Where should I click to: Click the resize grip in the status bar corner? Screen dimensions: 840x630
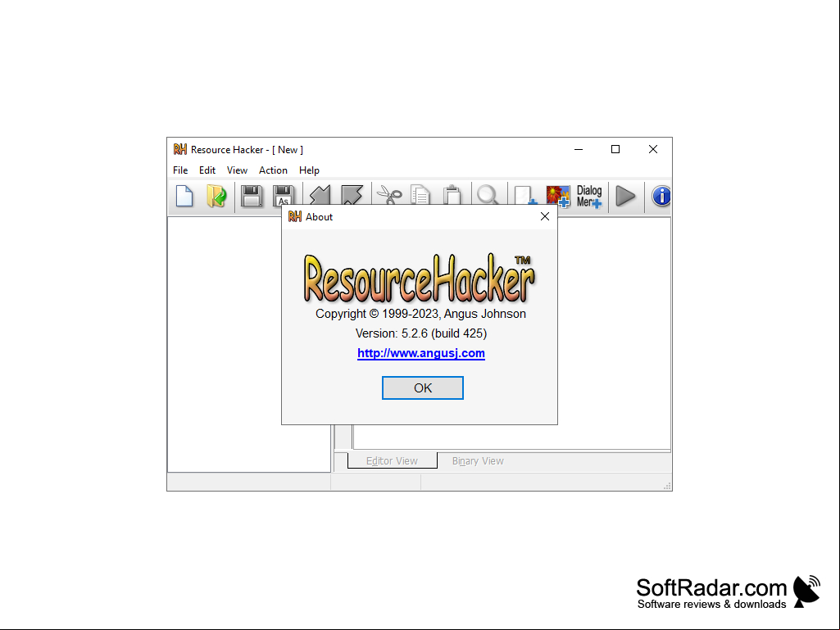[668, 486]
